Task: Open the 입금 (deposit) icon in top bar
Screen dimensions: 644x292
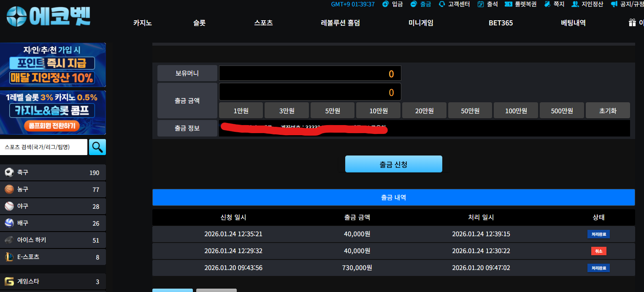Action: [x=392, y=4]
